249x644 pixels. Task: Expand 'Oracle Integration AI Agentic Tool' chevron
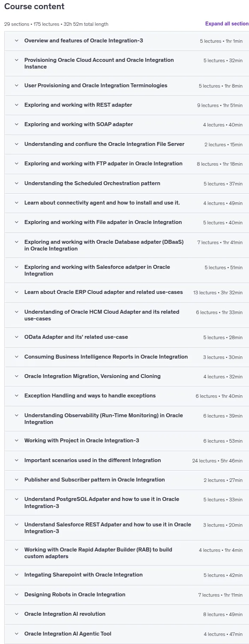16,634
